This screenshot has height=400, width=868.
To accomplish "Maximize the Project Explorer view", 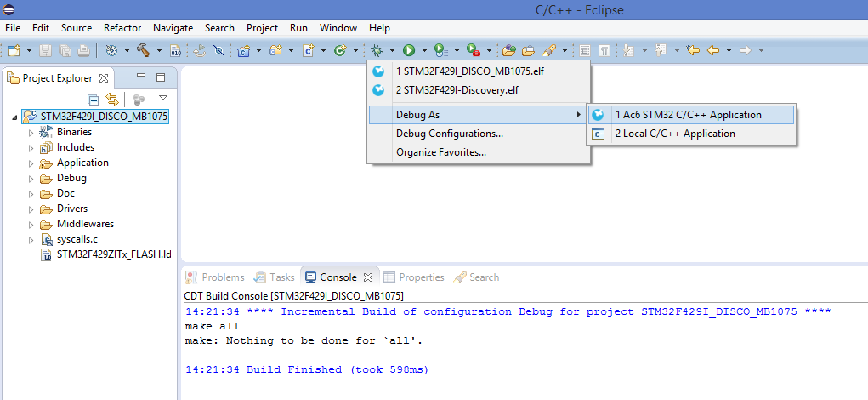I will [161, 77].
